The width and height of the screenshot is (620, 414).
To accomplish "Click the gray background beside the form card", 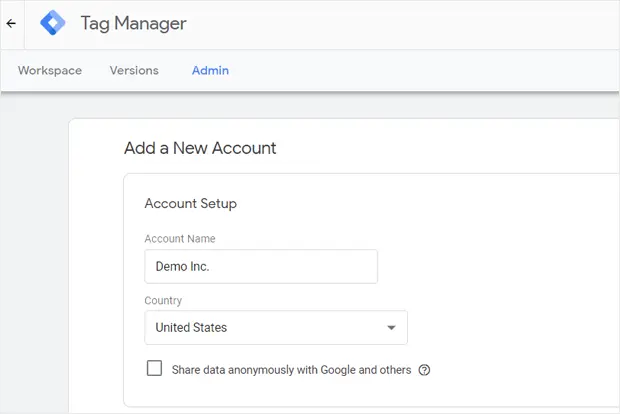I will pos(34,257).
